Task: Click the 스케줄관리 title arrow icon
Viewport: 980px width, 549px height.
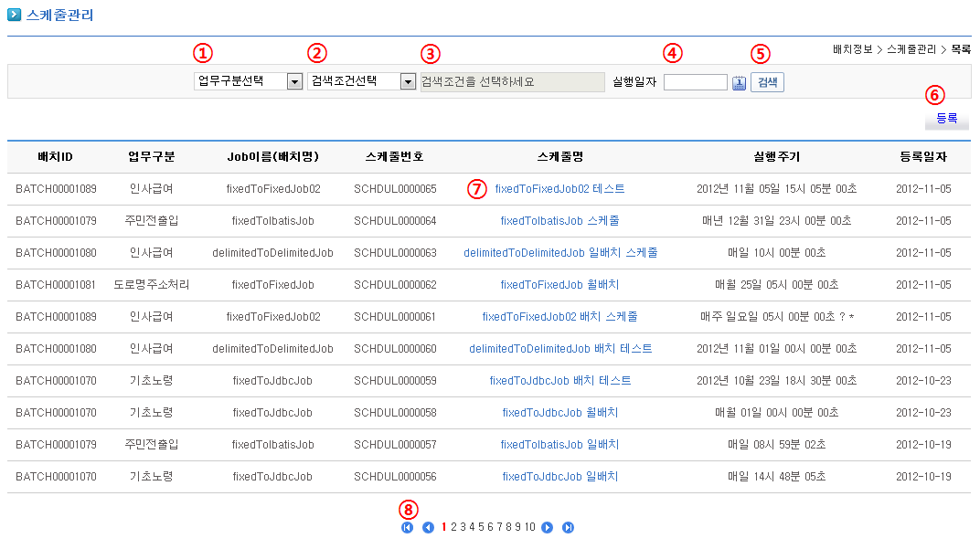Action: click(x=15, y=15)
